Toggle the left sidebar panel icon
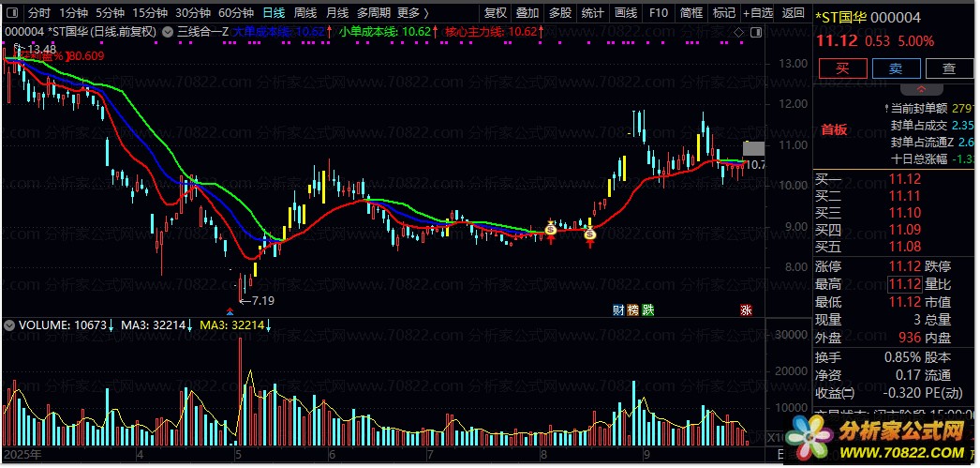 coord(12,12)
